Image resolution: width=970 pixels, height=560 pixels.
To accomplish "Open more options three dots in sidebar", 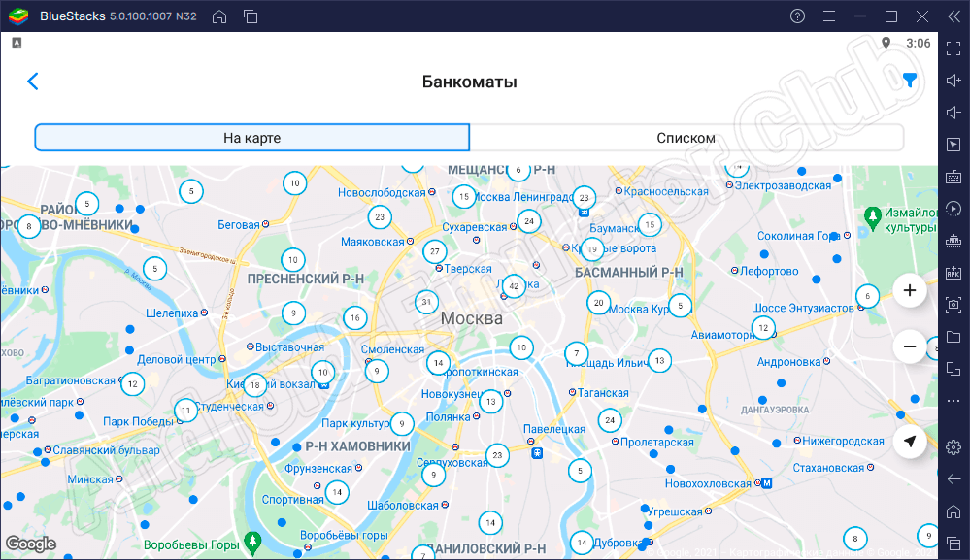I will point(953,401).
